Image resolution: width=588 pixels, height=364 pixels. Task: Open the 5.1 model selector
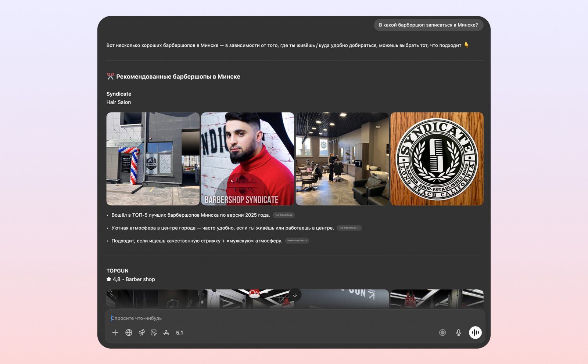pos(179,333)
